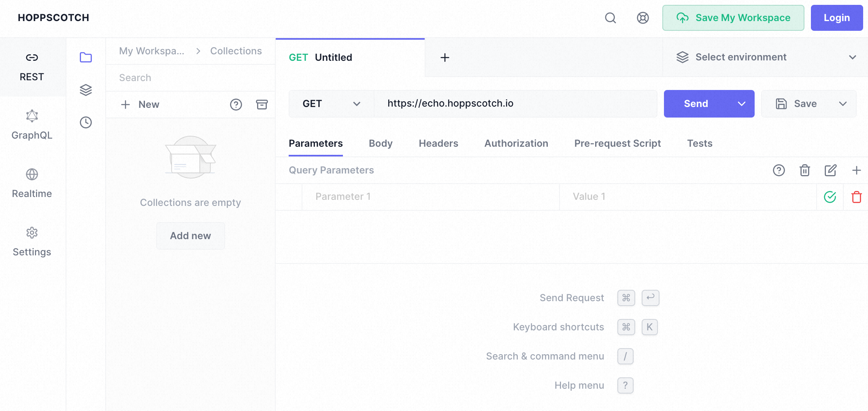Click the HOPPSCOTCH logo text

(x=53, y=18)
